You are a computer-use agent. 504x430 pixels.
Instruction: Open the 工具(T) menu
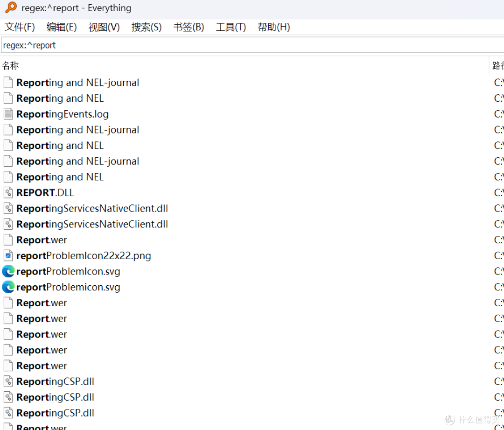tap(231, 27)
